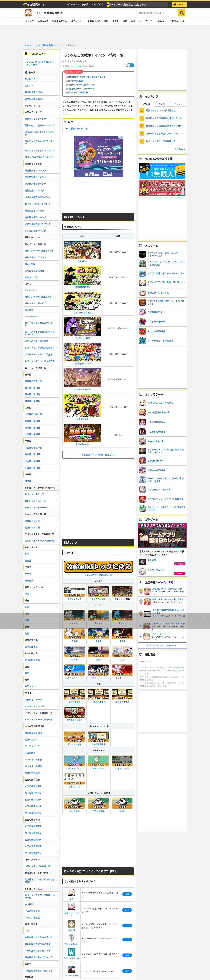The height and width of the screenshot is (980, 210).
Task: Click 入手 button for World of Tanks
Action: 127,940
